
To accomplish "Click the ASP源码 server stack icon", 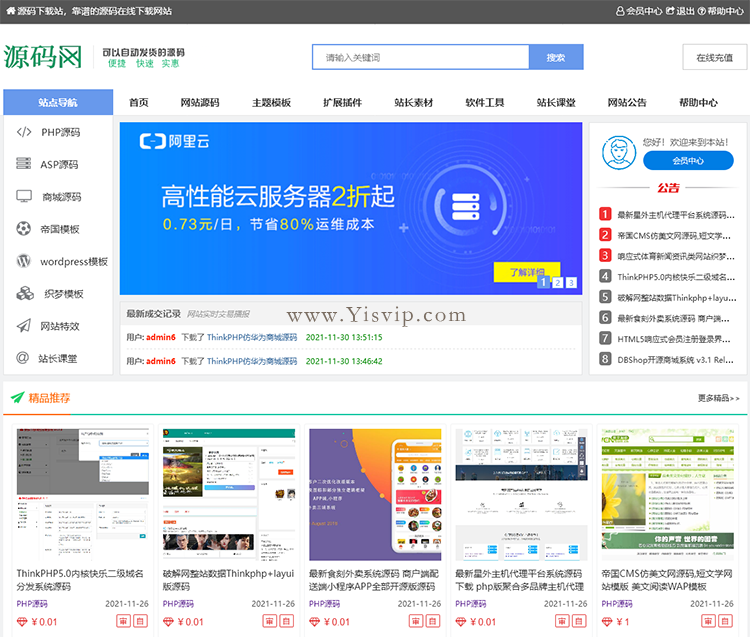I will click(23, 164).
